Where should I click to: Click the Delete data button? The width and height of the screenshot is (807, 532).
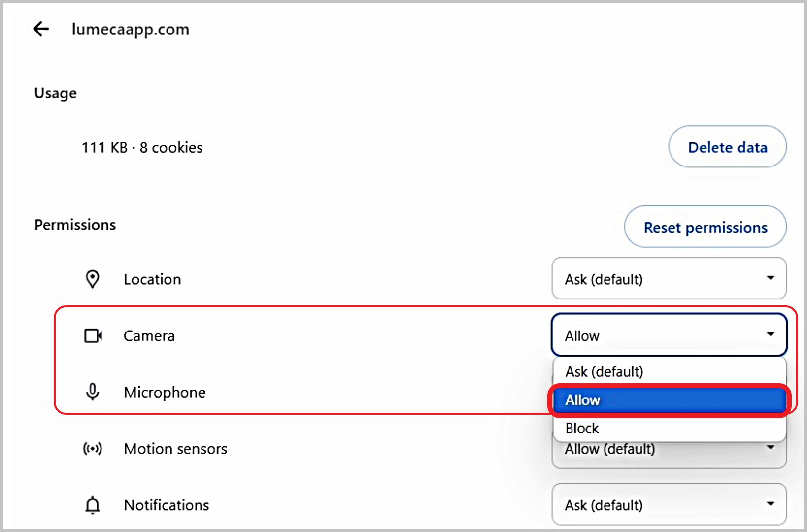[x=727, y=147]
